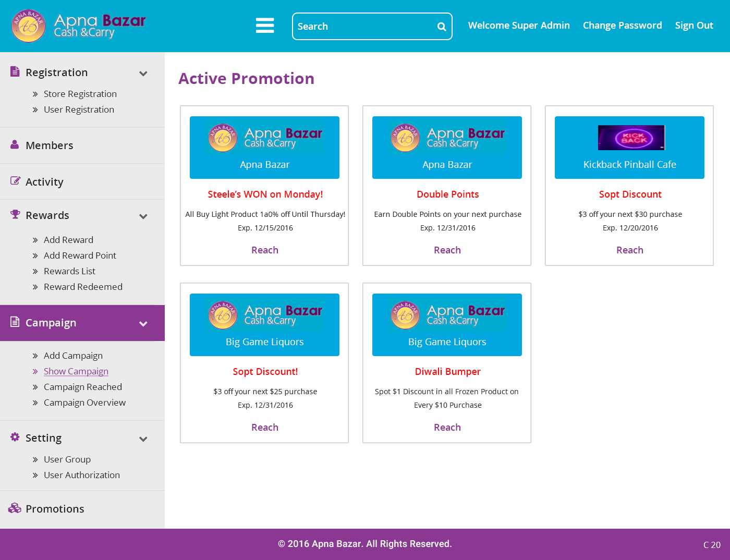Click the Members person icon
The image size is (730, 560).
(15, 145)
